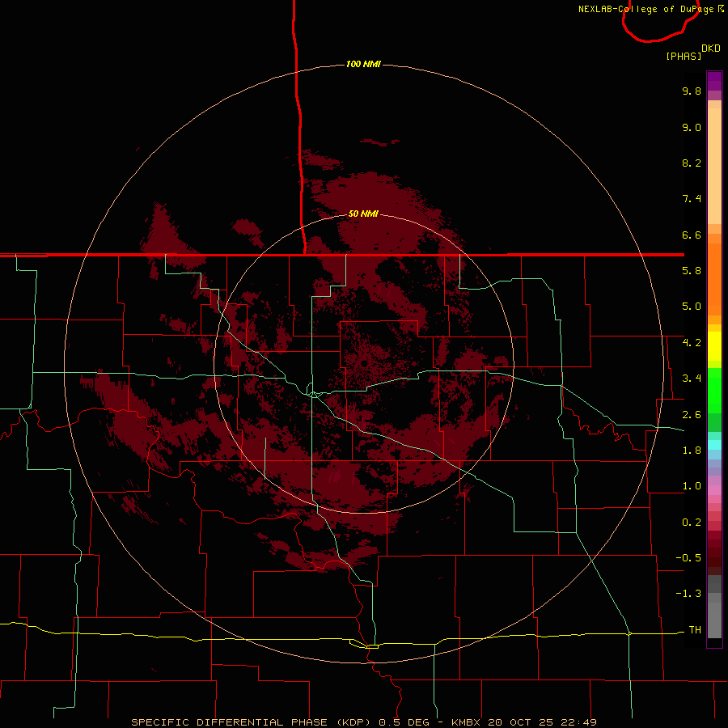Click the yellow segment of the color bar
The height and width of the screenshot is (728, 728).
click(714, 346)
